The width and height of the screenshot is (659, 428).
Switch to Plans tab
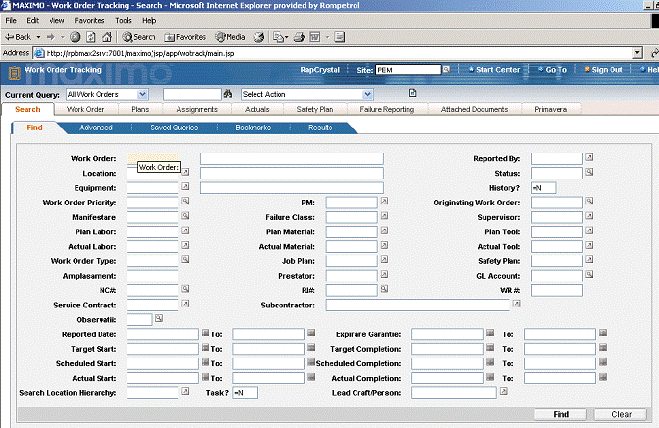click(x=140, y=109)
